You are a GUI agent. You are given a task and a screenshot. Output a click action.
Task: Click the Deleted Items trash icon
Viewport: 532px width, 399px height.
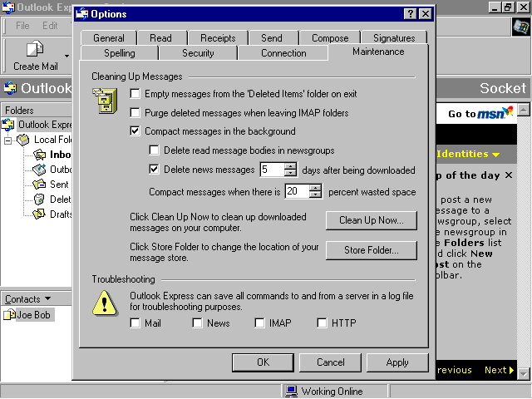click(39, 199)
